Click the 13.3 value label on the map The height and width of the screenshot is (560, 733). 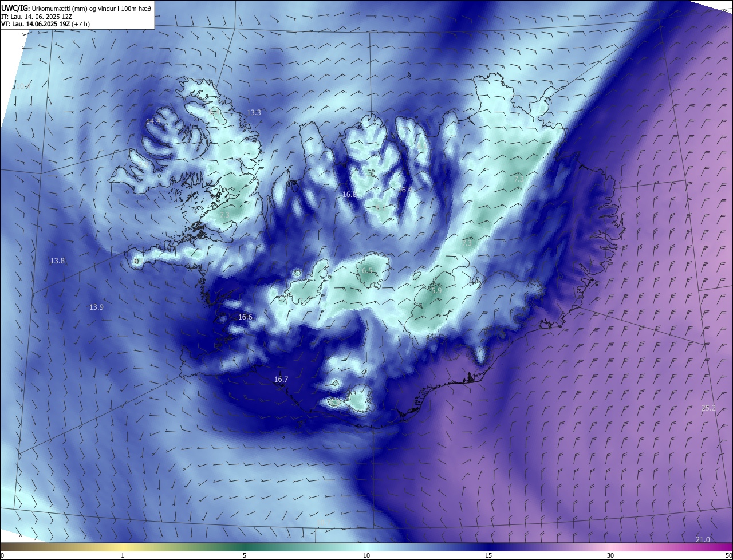coord(254,113)
